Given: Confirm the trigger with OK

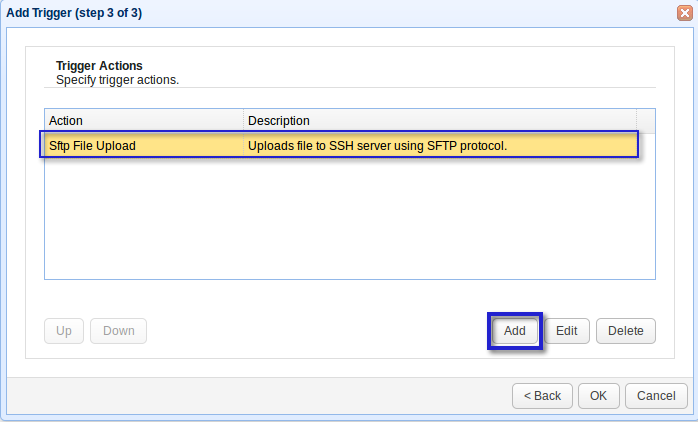Looking at the screenshot, I should pyautogui.click(x=598, y=395).
